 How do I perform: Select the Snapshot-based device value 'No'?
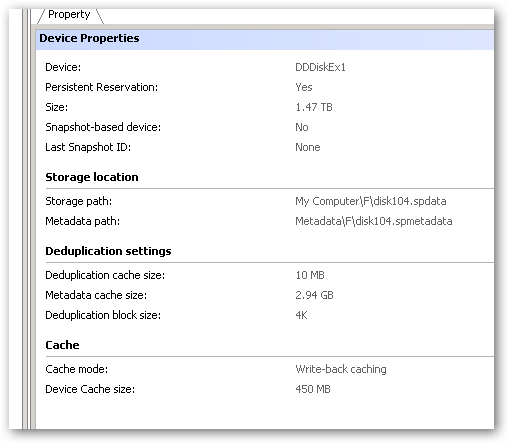[302, 127]
